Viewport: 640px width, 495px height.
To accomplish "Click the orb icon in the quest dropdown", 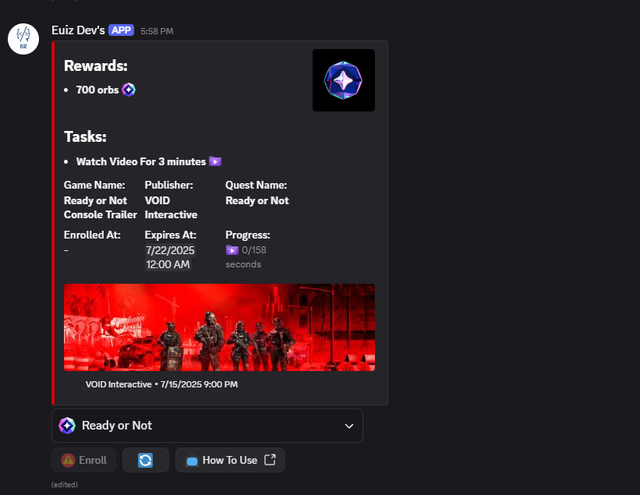I will click(x=67, y=426).
